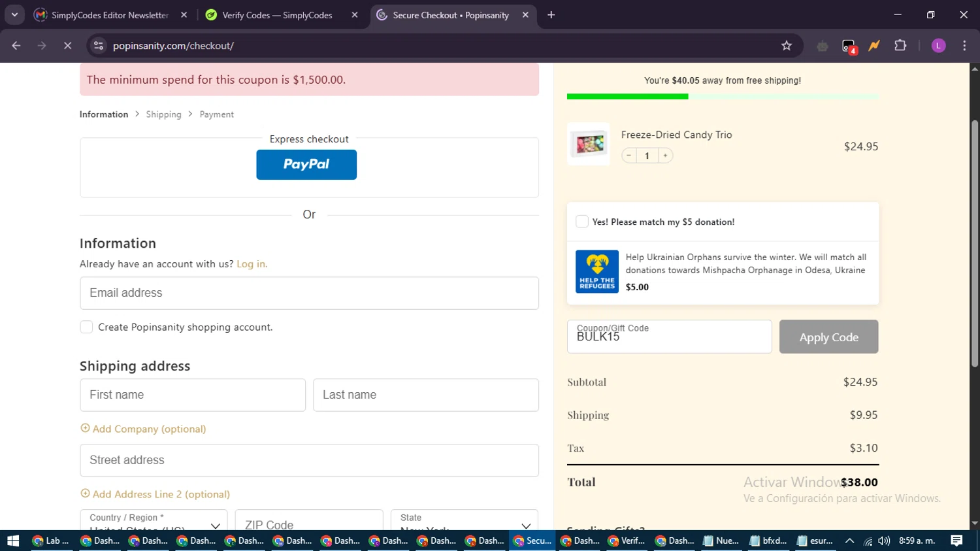
Task: Switch to Verify Codes — SimplyCodes tab
Action: [277, 15]
